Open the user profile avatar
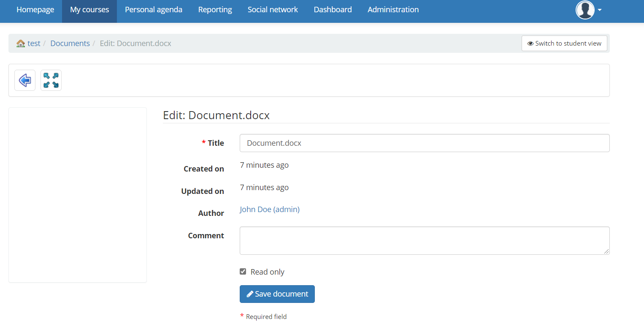Screen dimensions: 644x327 click(585, 10)
